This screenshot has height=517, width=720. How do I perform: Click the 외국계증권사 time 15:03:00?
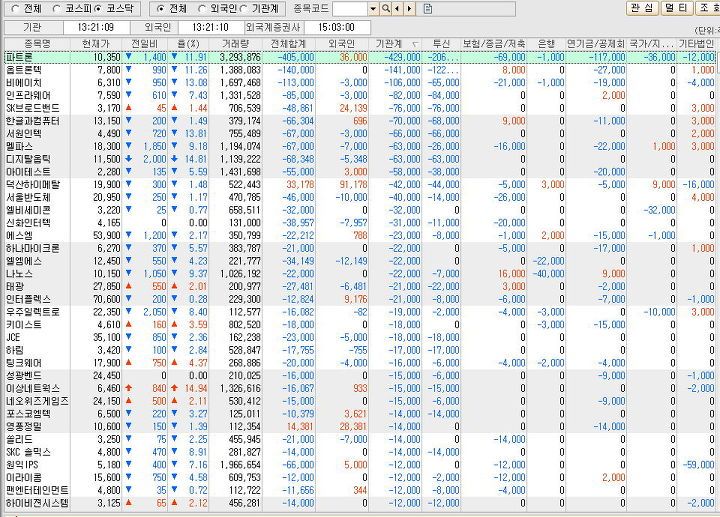[336, 27]
